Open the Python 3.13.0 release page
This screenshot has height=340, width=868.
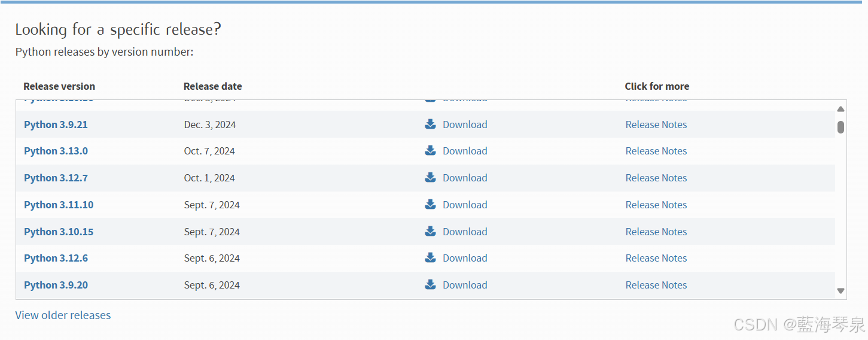(x=56, y=151)
